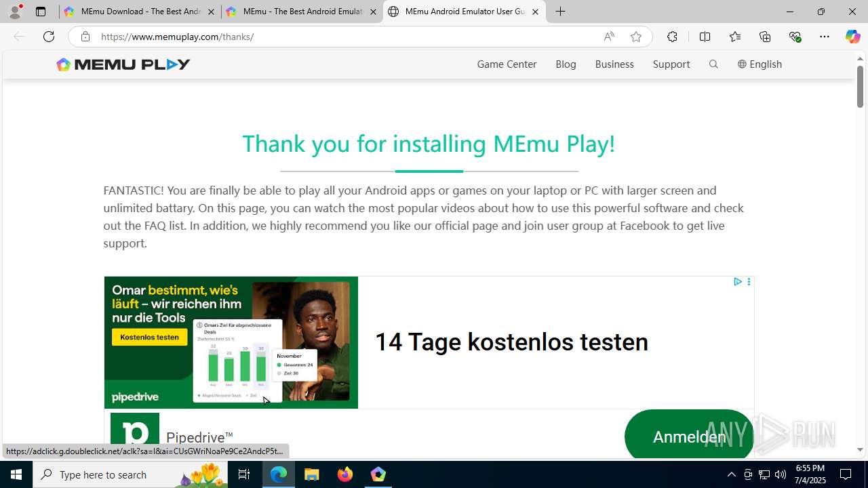868x488 pixels.
Task: Open the Blog page
Action: click(566, 64)
